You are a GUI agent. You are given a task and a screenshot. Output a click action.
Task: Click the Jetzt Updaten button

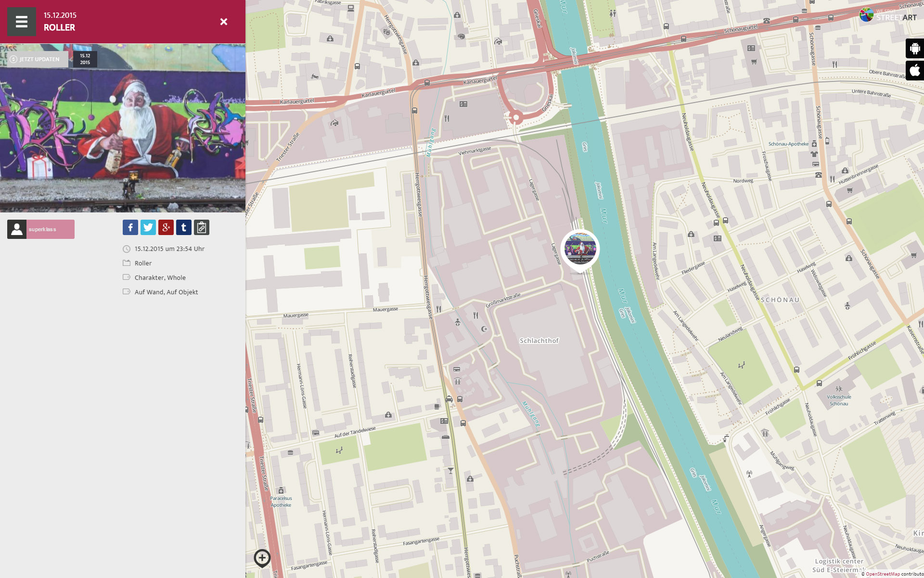point(35,59)
